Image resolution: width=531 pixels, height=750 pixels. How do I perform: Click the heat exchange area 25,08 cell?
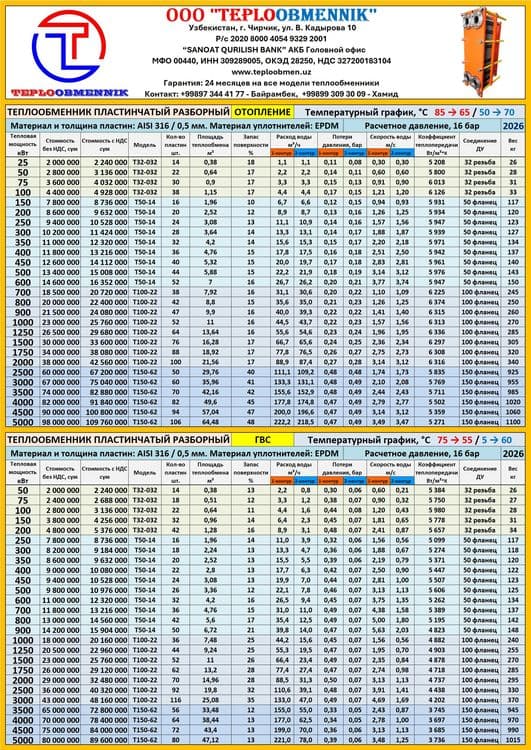click(x=210, y=700)
